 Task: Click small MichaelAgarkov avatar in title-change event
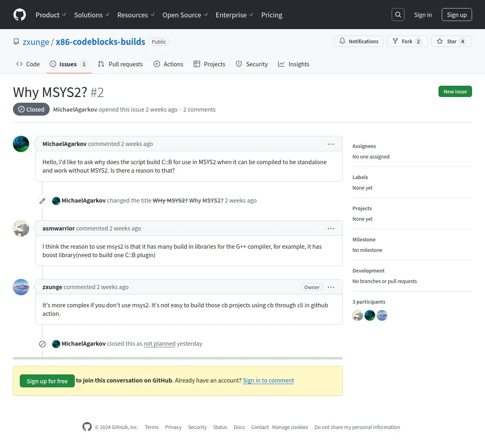(x=56, y=201)
